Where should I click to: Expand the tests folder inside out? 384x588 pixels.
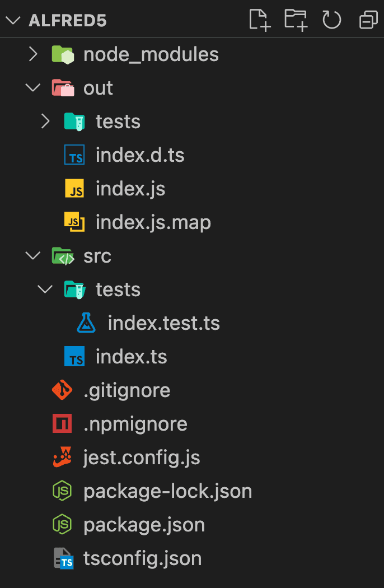[46, 122]
